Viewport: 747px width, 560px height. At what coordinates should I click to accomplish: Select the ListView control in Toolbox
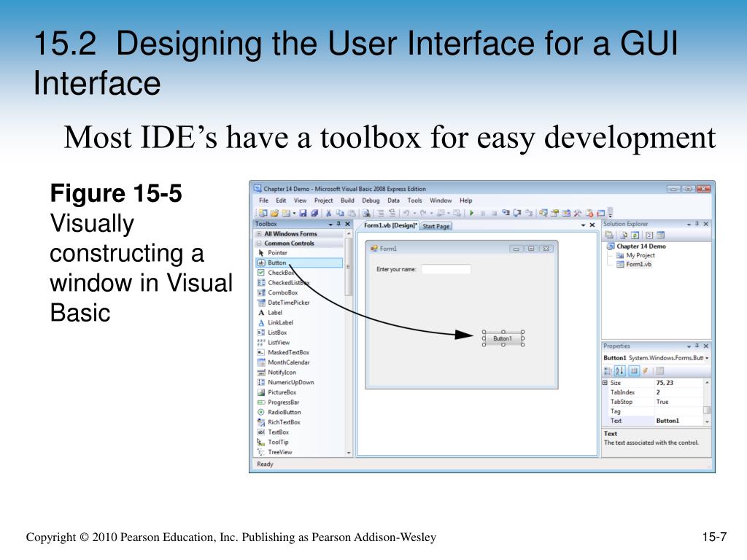coord(298,343)
